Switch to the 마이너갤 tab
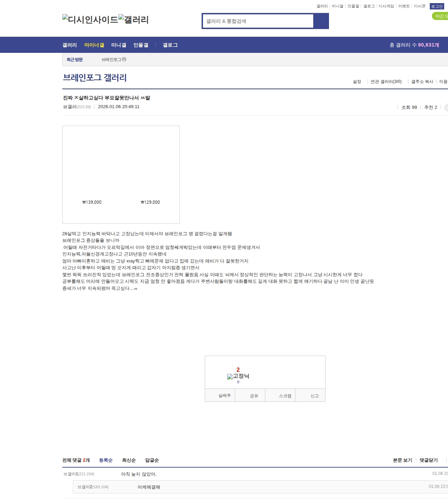 point(94,45)
